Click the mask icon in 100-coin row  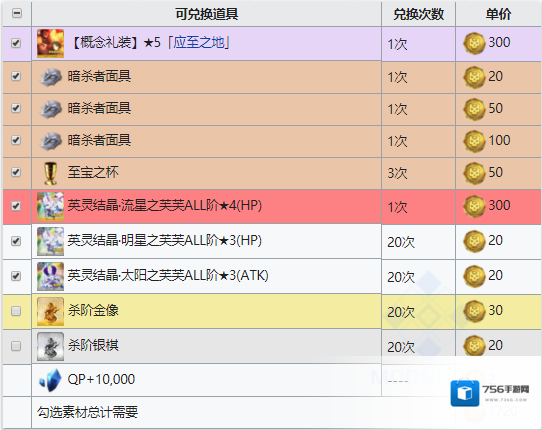pyautogui.click(x=51, y=141)
